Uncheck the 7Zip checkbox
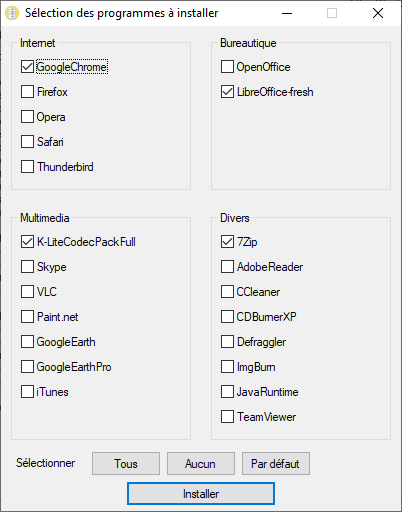Image resolution: width=402 pixels, height=512 pixels. pyautogui.click(x=227, y=242)
